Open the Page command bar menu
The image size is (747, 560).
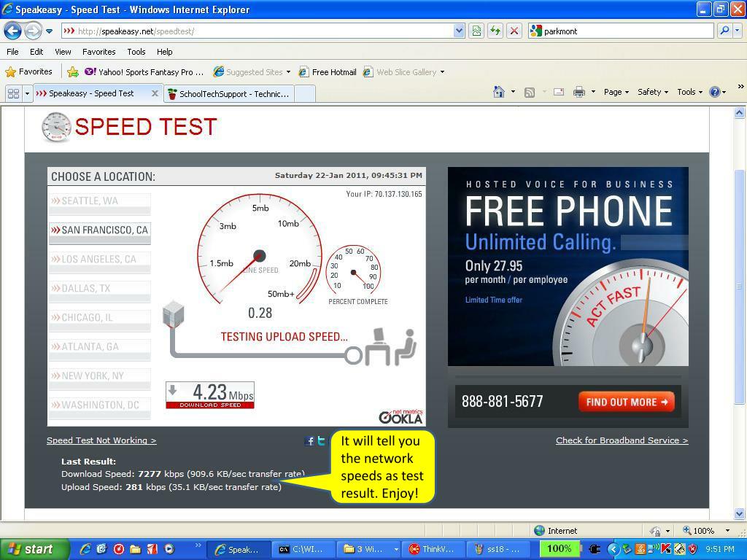point(616,92)
